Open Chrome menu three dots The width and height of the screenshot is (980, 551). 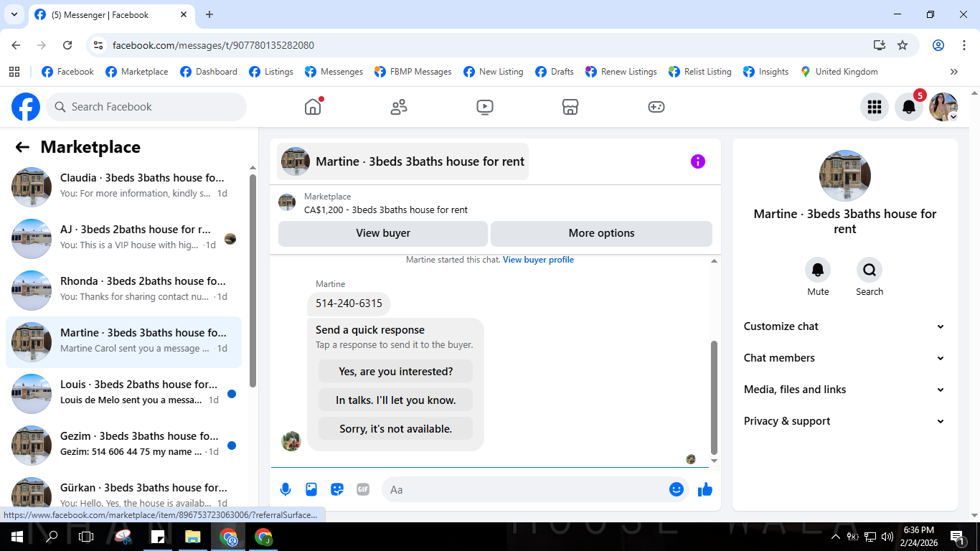tap(963, 45)
